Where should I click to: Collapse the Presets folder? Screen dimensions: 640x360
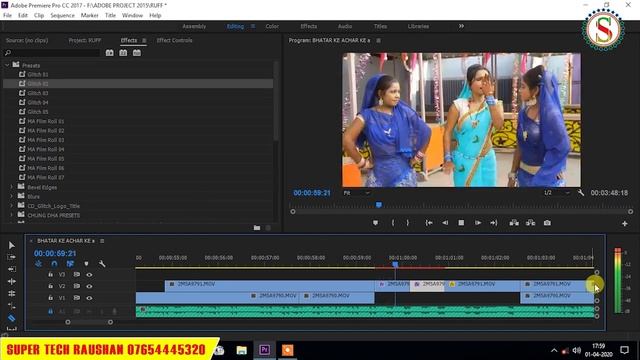coord(7,65)
